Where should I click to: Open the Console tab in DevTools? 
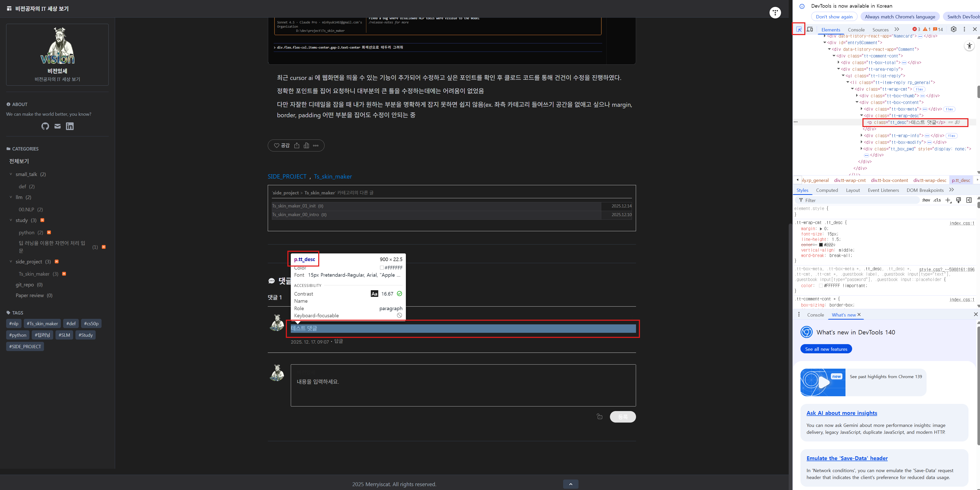click(x=856, y=30)
